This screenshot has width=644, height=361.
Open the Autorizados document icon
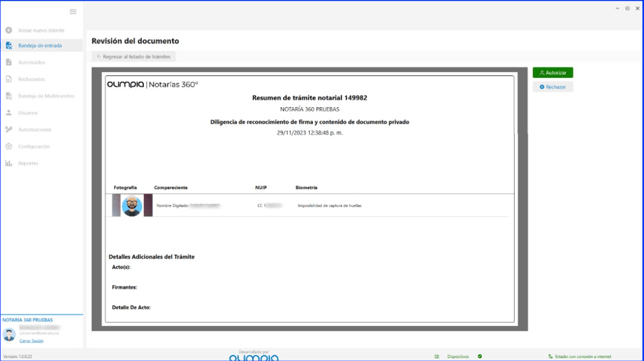(9, 62)
